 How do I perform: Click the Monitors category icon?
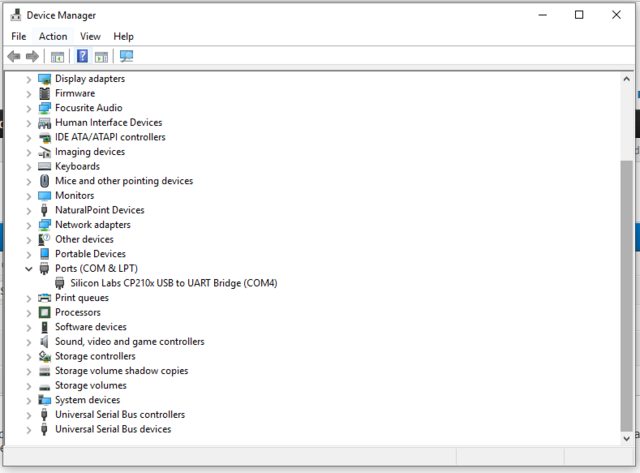tap(44, 196)
